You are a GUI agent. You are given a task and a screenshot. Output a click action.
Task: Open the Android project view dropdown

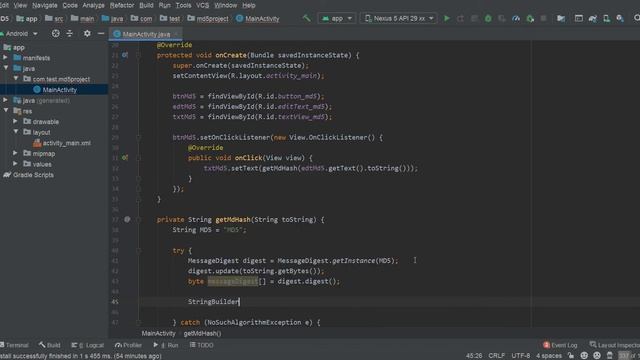click(20, 33)
